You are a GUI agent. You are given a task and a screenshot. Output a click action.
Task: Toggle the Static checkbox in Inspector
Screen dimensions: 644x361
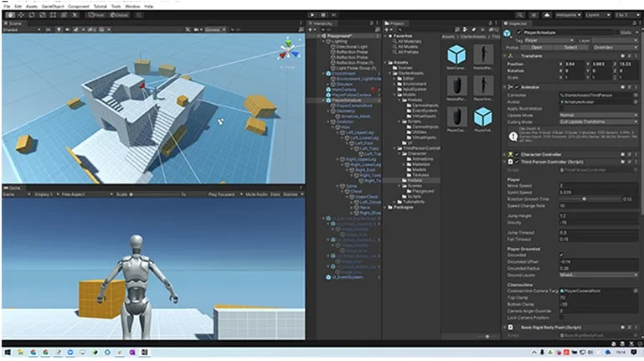617,33
